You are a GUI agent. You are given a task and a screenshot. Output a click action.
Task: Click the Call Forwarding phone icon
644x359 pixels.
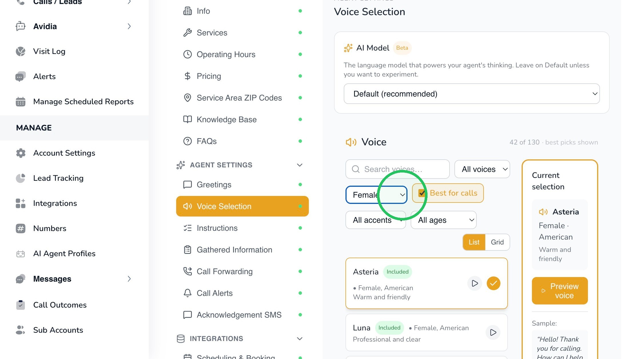[x=187, y=271]
